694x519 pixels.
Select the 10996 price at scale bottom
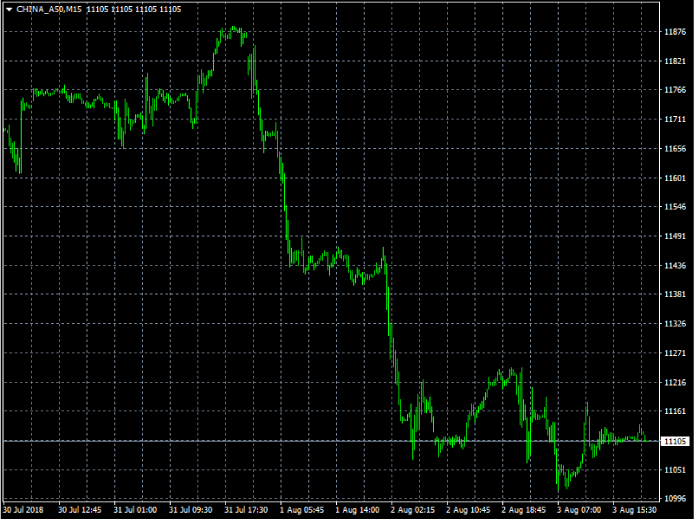tap(674, 499)
